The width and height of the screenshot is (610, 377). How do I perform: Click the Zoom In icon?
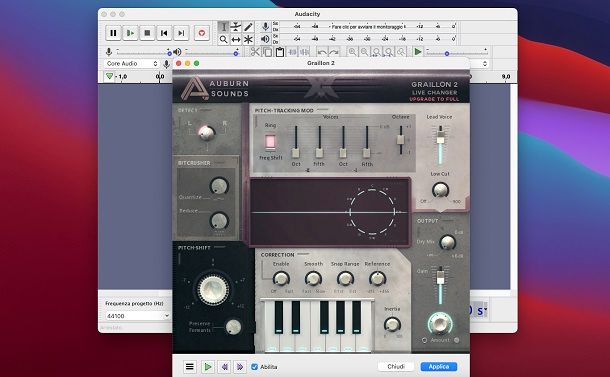[x=352, y=52]
